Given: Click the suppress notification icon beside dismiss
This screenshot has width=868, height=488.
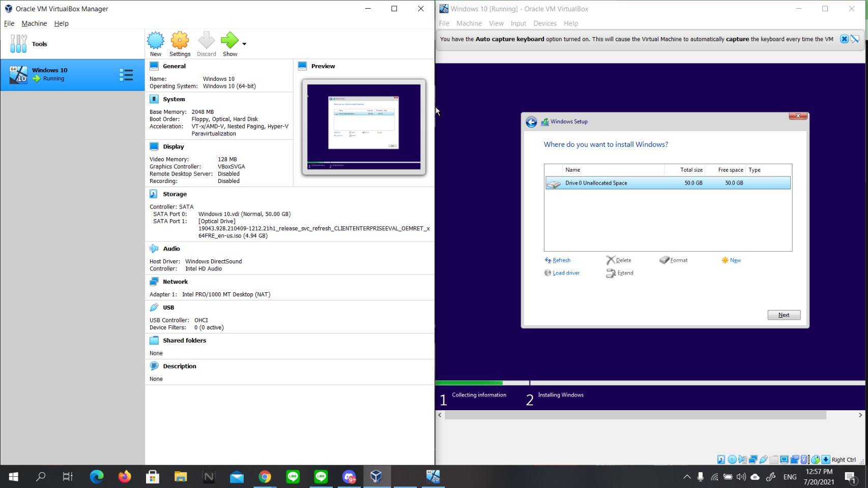Looking at the screenshot, I should tap(855, 39).
